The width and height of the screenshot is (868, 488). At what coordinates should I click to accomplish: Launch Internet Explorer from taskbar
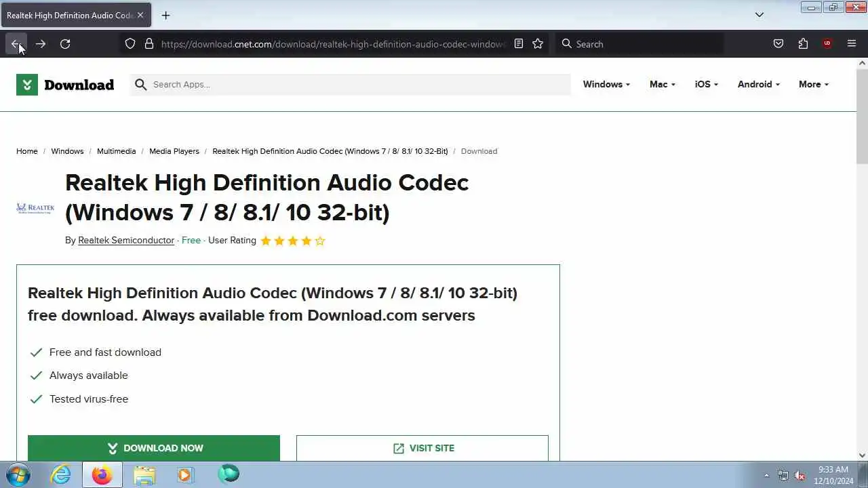tap(61, 474)
